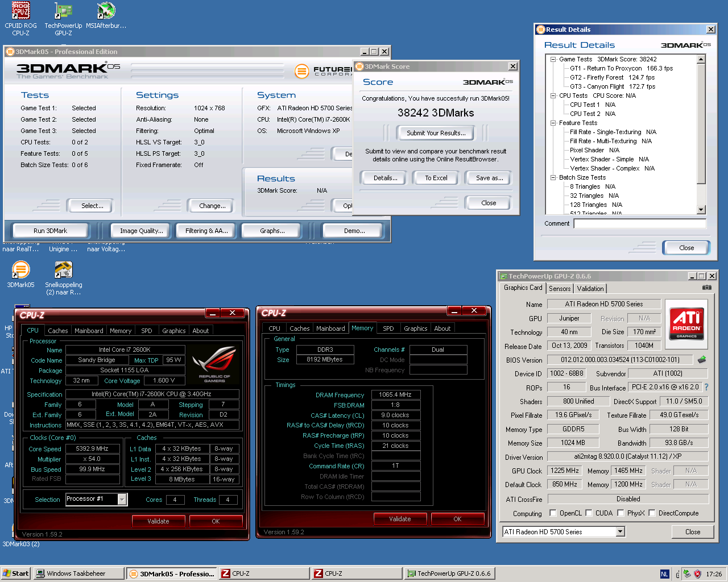The width and height of the screenshot is (728, 582).
Task: Click the Run 3DMark button
Action: point(50,231)
